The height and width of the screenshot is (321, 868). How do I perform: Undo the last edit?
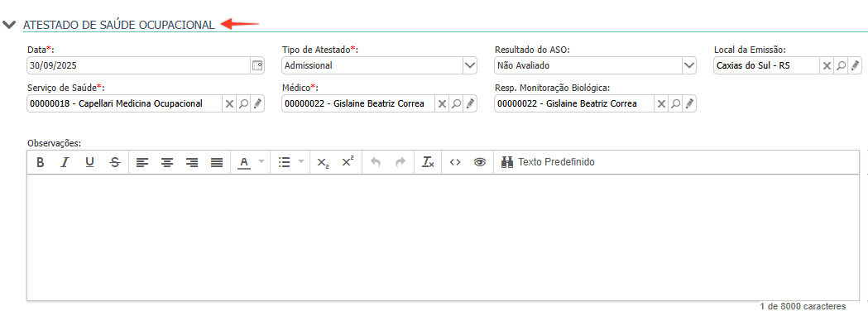click(x=376, y=162)
